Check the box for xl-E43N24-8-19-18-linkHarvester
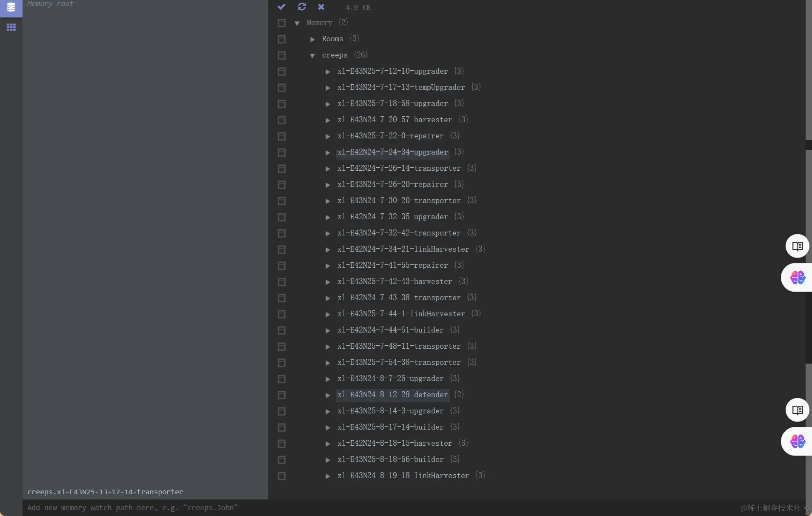812x516 pixels. pos(282,476)
